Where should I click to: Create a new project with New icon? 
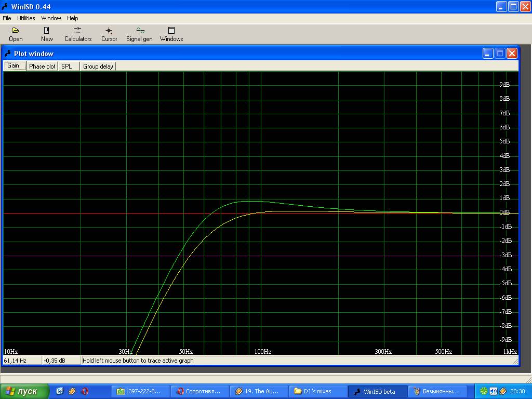[x=47, y=34]
